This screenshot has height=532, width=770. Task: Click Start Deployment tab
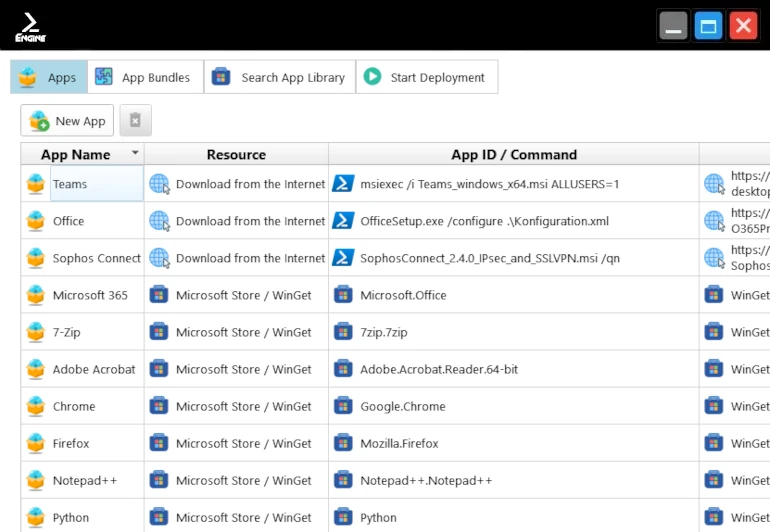[426, 77]
